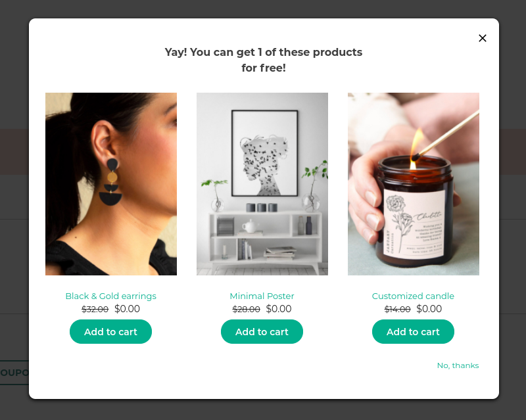Follow the Black & Gold earrings link
Viewport: 526px width, 420px height.
pyautogui.click(x=110, y=296)
